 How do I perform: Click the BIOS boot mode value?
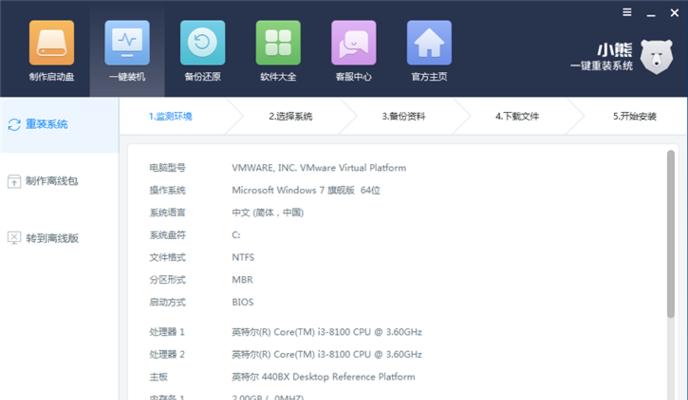[243, 302]
